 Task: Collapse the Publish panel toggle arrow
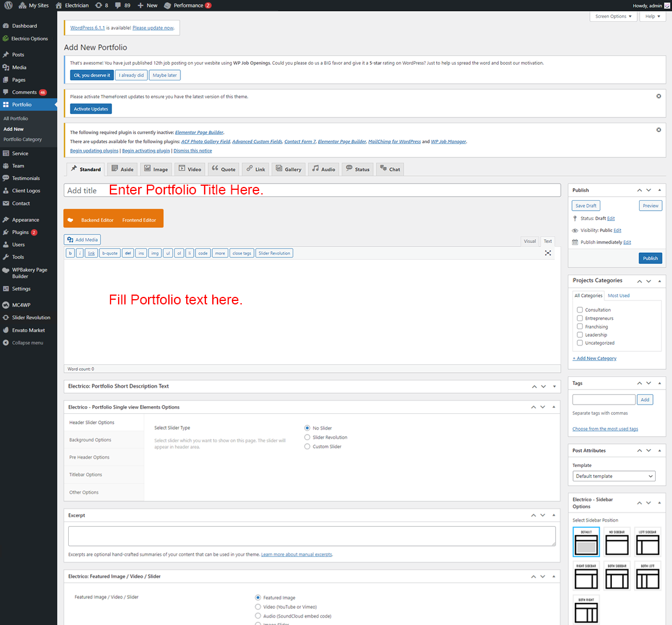(659, 190)
